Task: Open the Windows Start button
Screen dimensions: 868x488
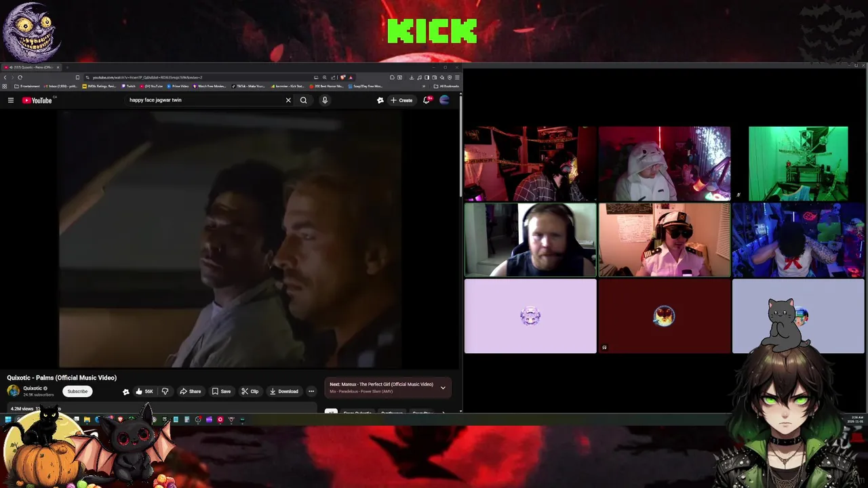Action: [7, 420]
